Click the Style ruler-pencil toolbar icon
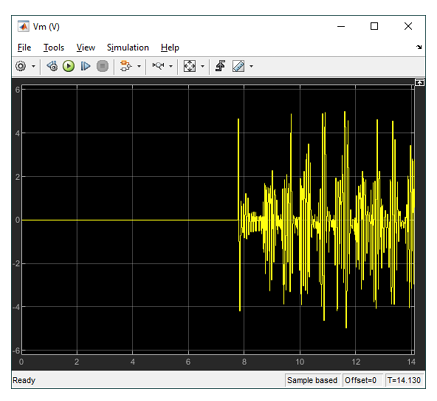The width and height of the screenshot is (437, 401). click(x=238, y=66)
